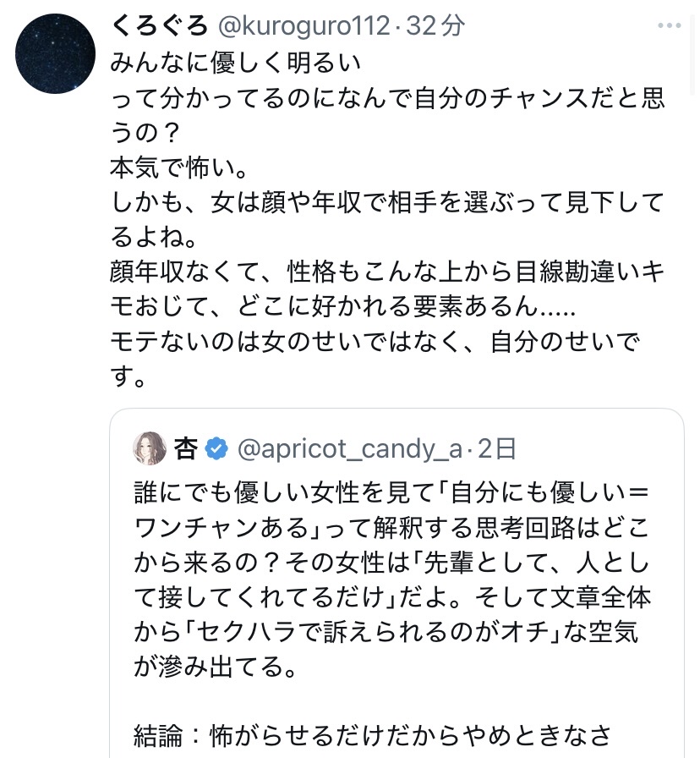700x758 pixels.
Task: Click the 結論：怖がらせるだけ line
Action: [x=372, y=736]
